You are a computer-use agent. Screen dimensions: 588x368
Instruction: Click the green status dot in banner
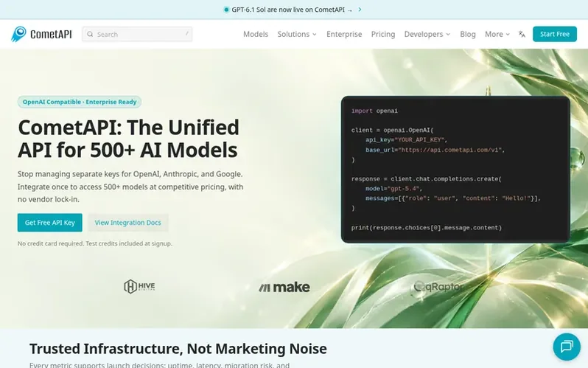pyautogui.click(x=226, y=10)
